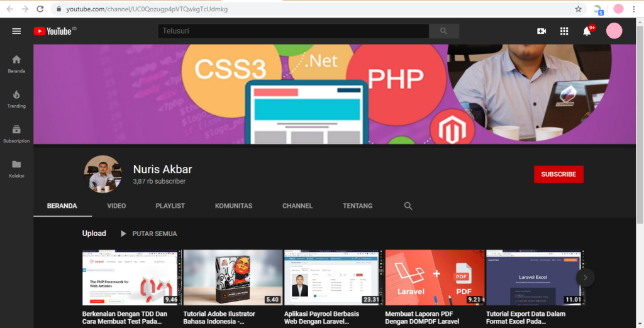The width and height of the screenshot is (644, 328).
Task: Click browser forward arrow
Action: (x=25, y=9)
